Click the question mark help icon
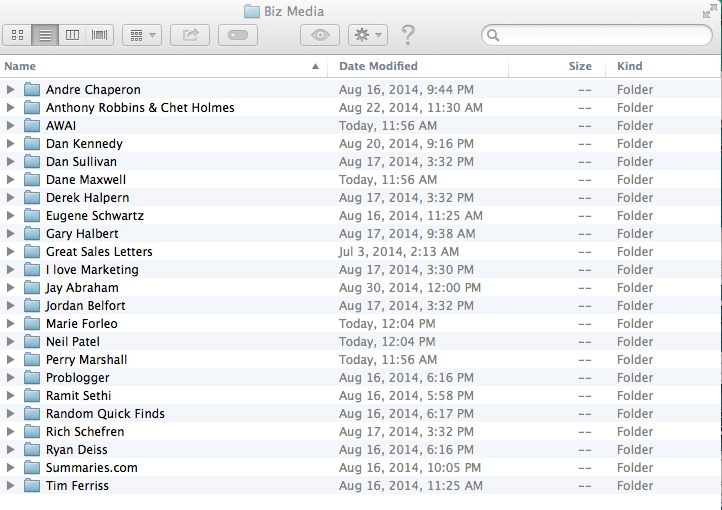This screenshot has width=722, height=510. point(408,35)
